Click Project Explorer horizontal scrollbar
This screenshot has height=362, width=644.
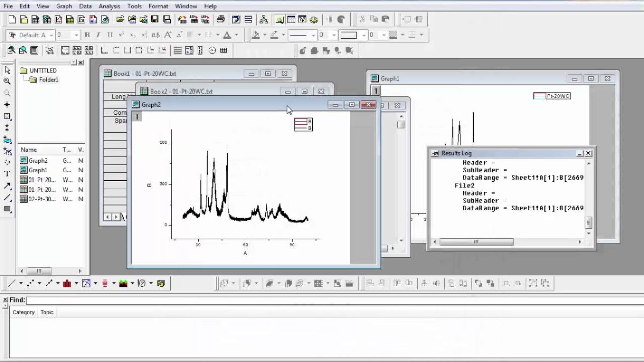(50, 271)
